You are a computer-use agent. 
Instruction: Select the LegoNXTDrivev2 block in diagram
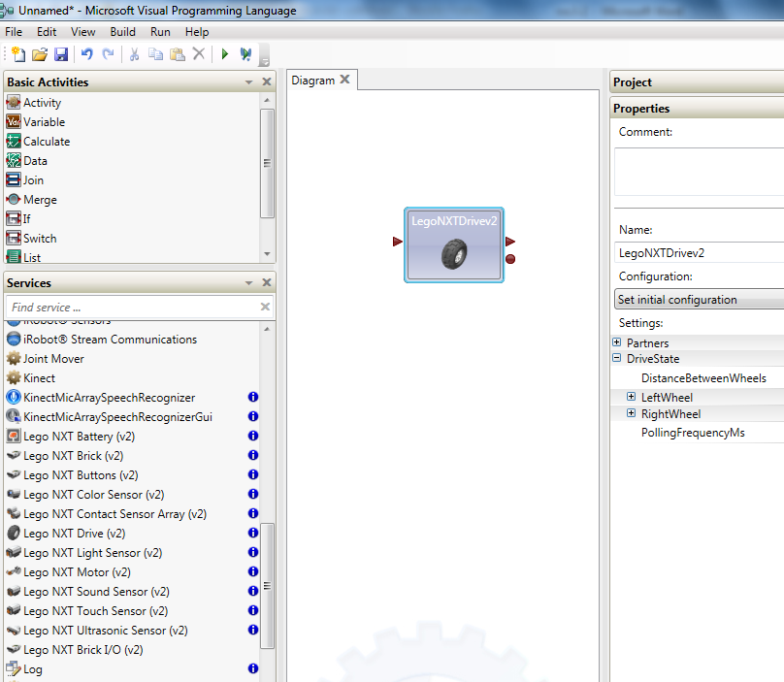tap(454, 245)
